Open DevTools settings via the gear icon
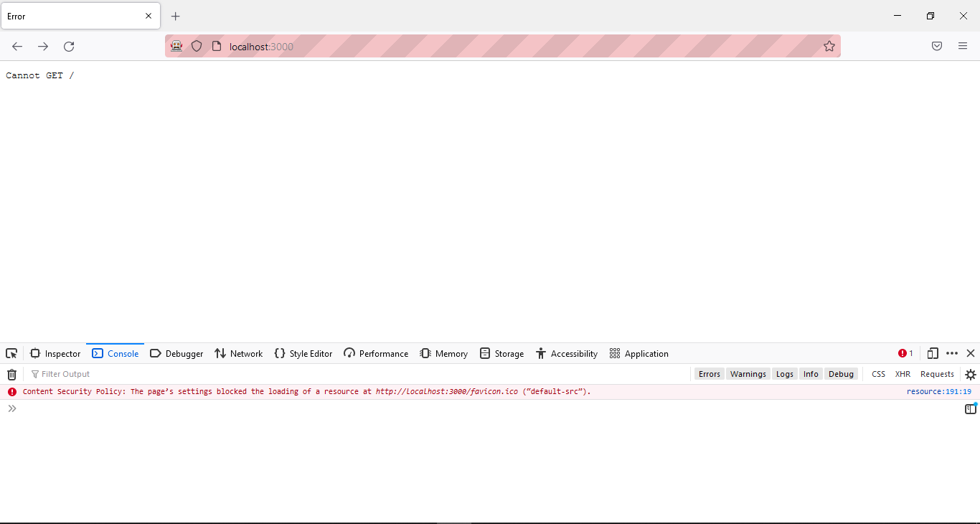This screenshot has height=524, width=980. (x=971, y=374)
